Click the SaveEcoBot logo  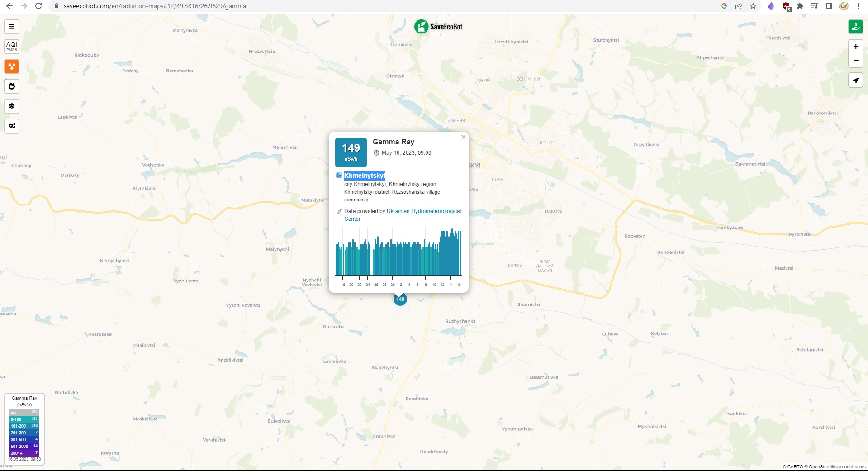click(438, 26)
